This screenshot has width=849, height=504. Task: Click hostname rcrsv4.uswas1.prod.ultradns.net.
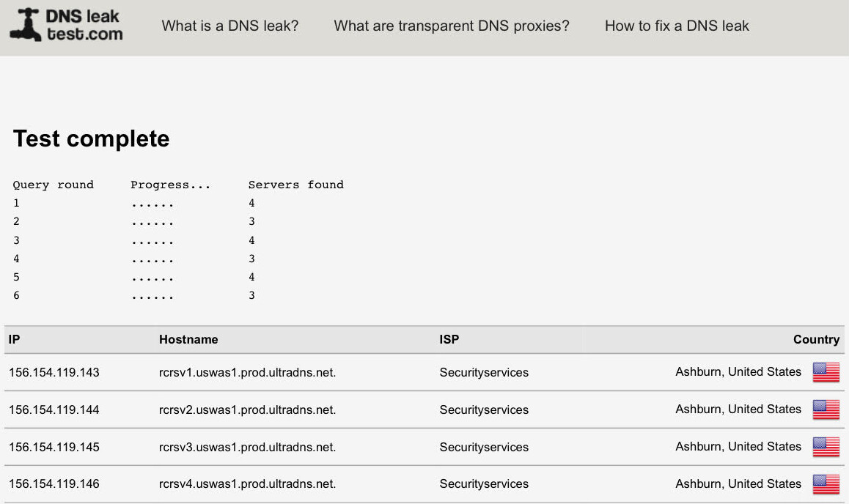[247, 484]
